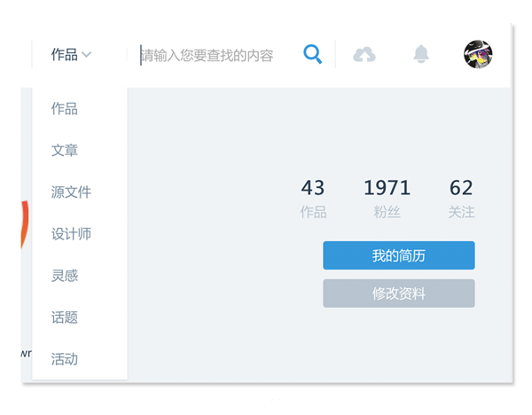This screenshot has width=532, height=415.
Task: Choose 源文件 in the category menu
Action: click(71, 192)
